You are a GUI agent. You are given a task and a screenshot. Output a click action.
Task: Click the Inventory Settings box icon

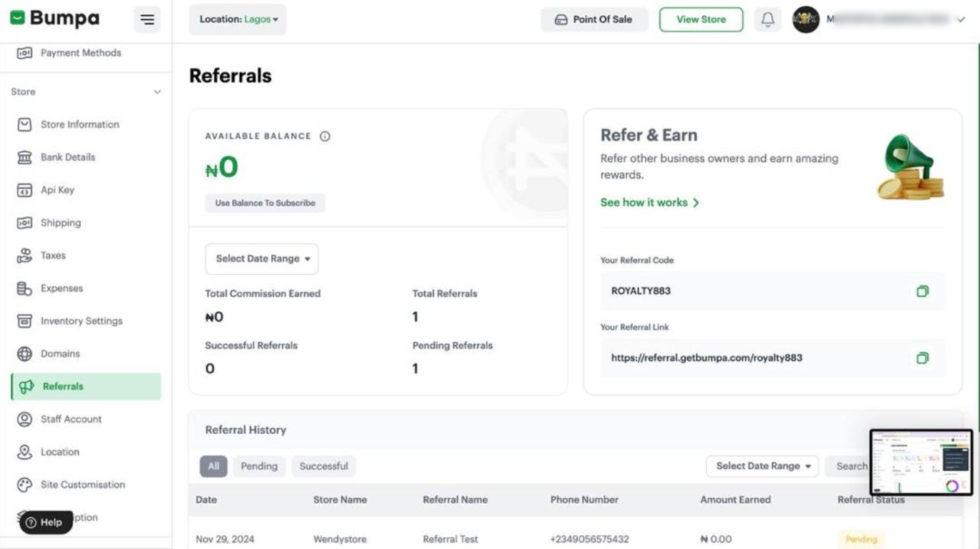coord(25,321)
